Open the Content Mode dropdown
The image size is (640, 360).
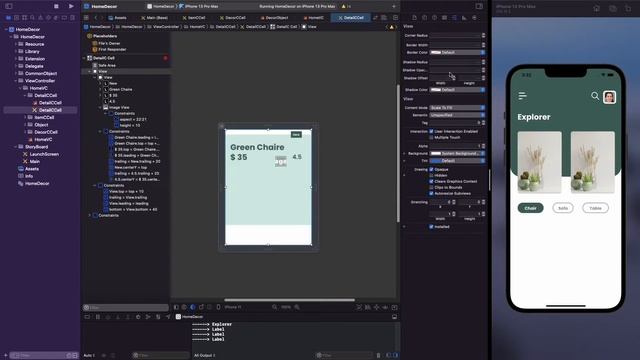[x=457, y=108]
